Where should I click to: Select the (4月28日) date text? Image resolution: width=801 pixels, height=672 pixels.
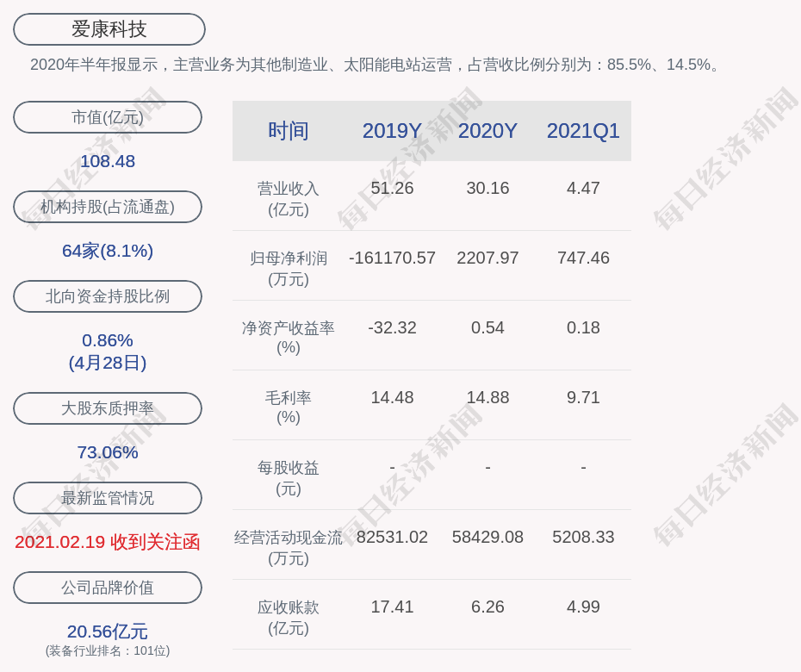pyautogui.click(x=108, y=363)
